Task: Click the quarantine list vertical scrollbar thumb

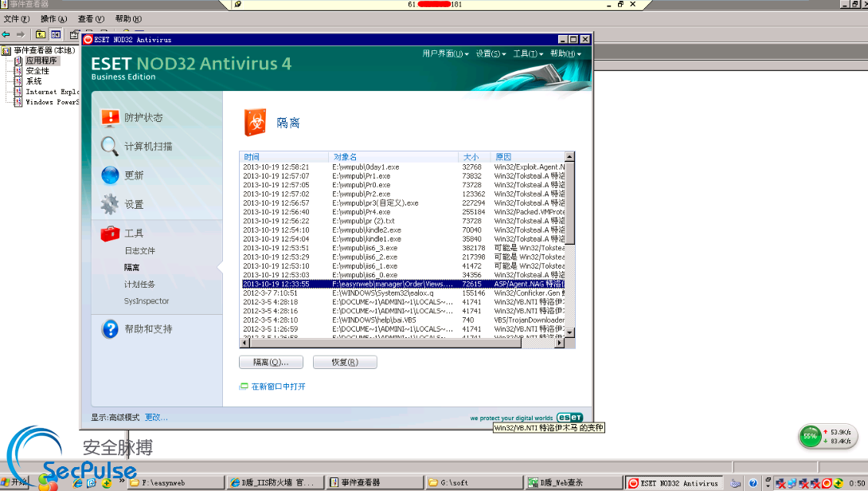Action: coord(569,202)
